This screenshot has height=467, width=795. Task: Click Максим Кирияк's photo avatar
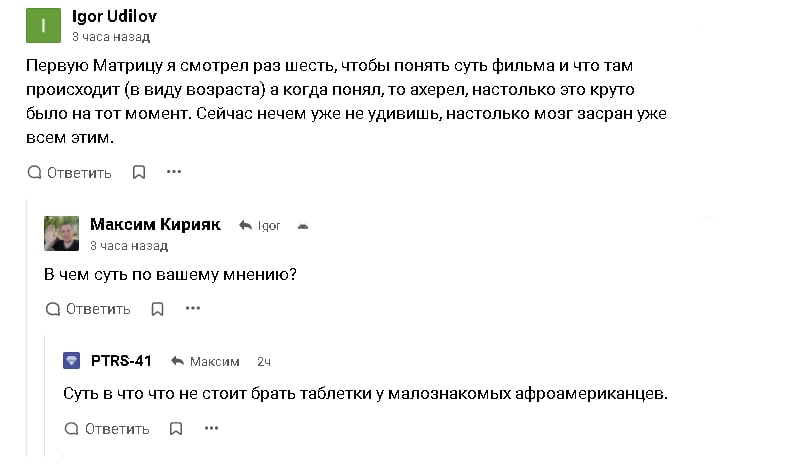tap(61, 234)
